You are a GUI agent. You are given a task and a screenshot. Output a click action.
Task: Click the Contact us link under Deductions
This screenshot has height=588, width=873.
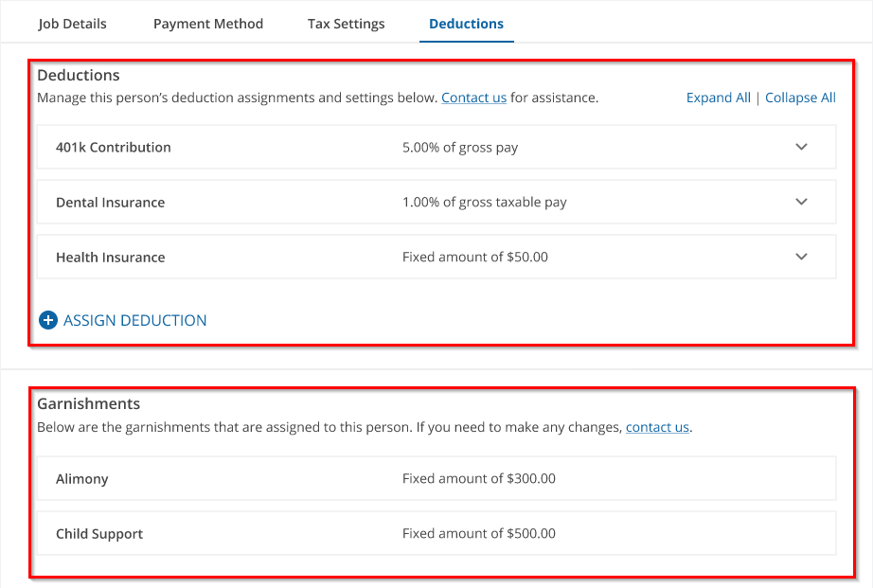coord(473,98)
